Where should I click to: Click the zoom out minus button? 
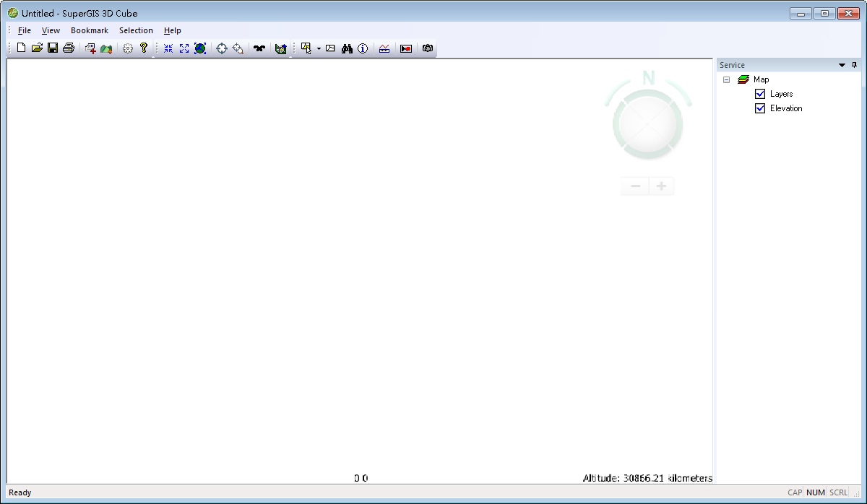point(636,186)
